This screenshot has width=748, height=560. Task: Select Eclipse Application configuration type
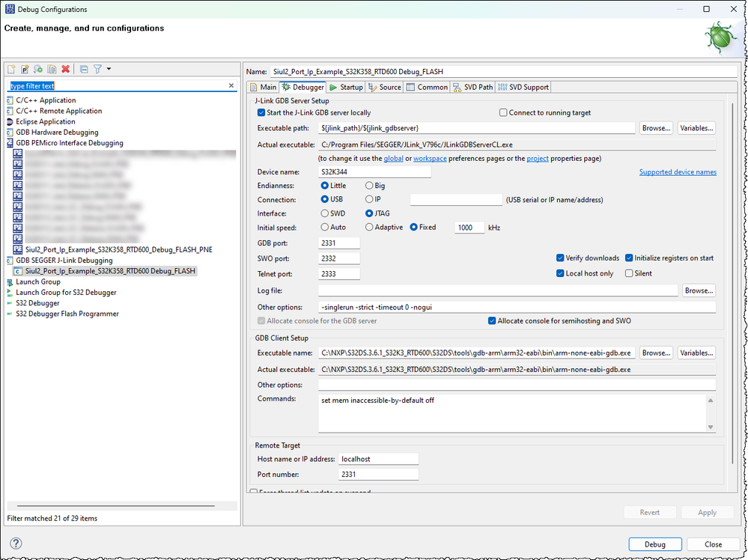(x=46, y=121)
